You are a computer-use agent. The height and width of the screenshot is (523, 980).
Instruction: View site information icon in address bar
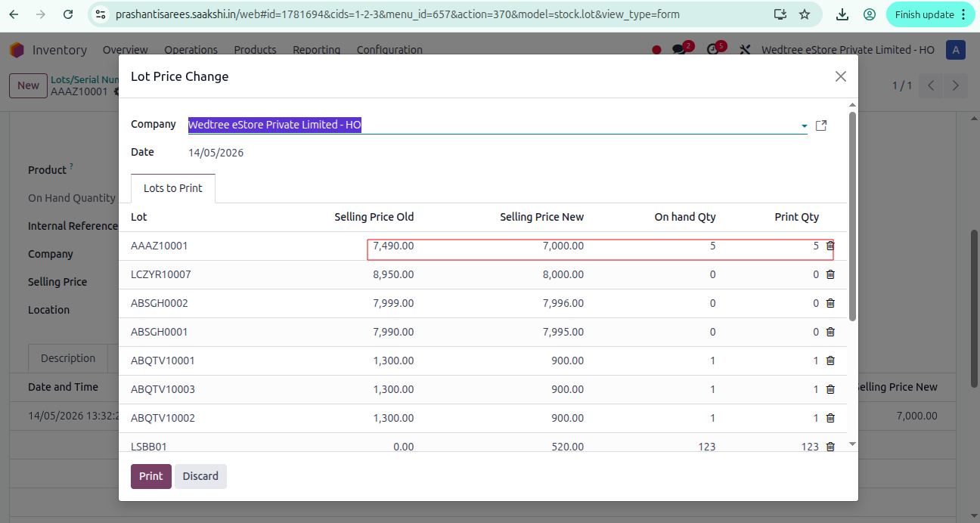click(x=101, y=14)
